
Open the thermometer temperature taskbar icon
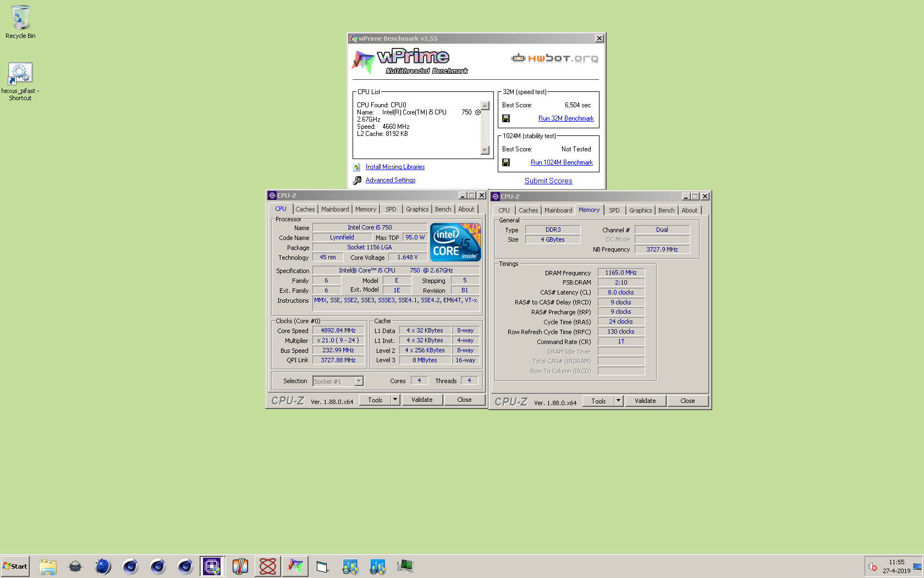pos(240,566)
